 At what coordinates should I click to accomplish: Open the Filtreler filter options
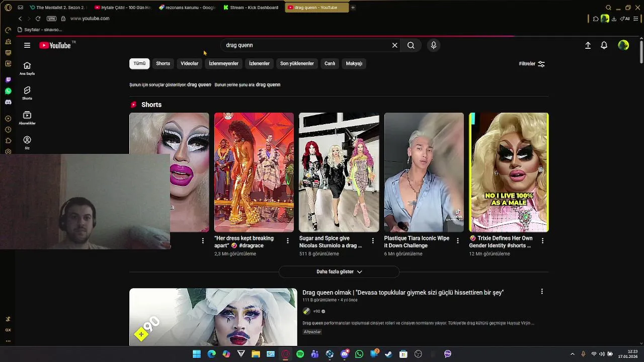[x=532, y=64]
